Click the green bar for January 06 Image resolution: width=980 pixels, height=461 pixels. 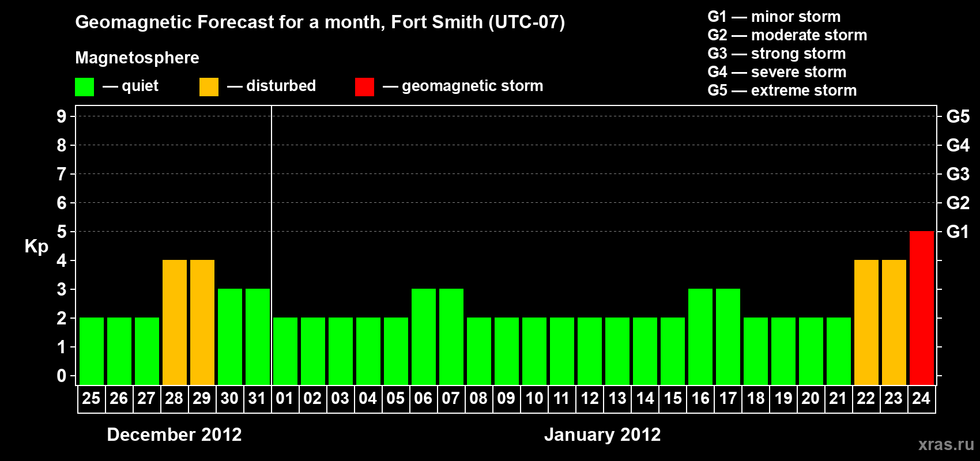(x=423, y=337)
